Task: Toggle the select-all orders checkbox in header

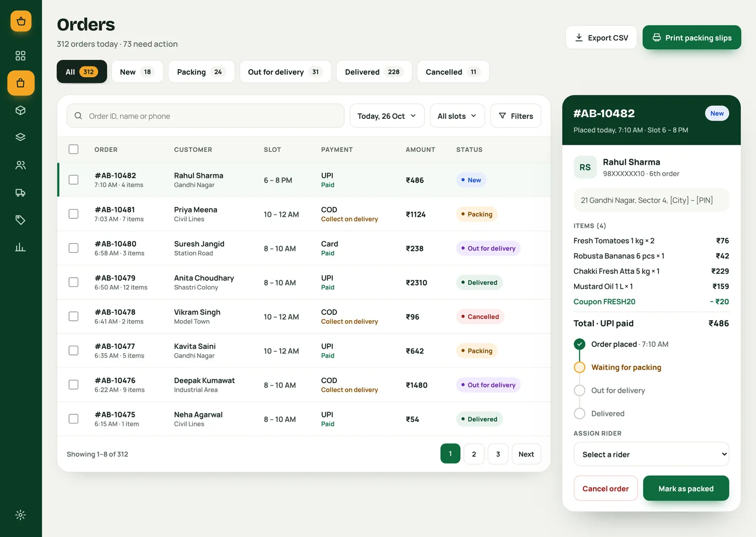Action: point(73,149)
